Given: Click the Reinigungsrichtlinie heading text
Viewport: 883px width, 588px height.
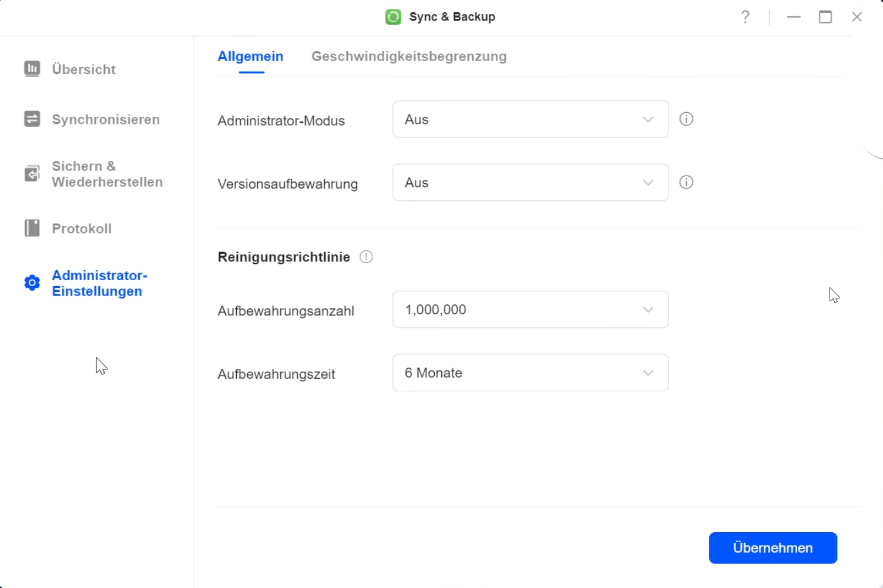Looking at the screenshot, I should coord(284,257).
